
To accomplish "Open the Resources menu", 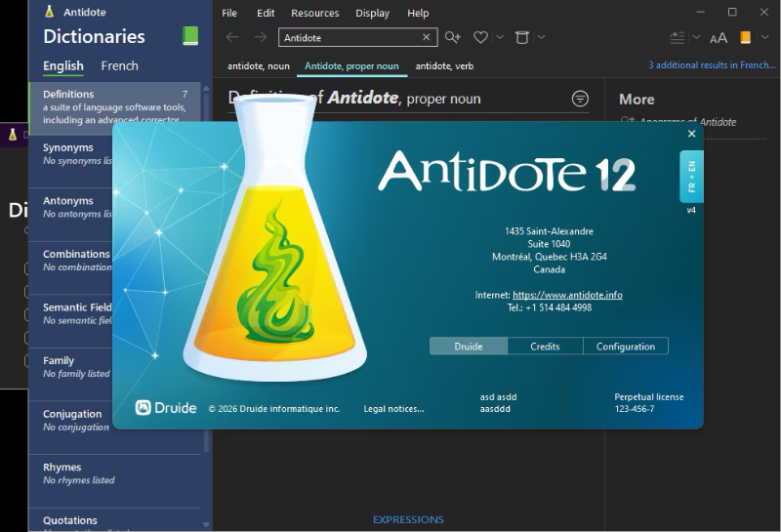I will pos(314,13).
